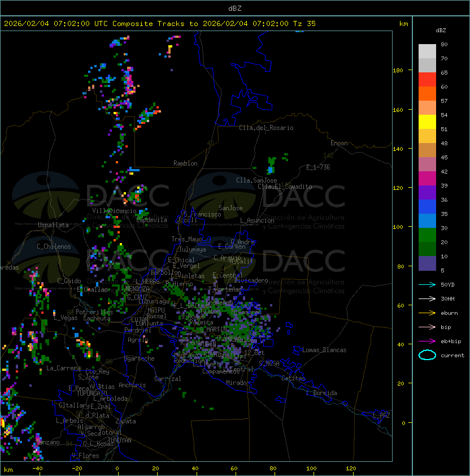470x476 pixels.
Task: Click the 42 dBZ magenta swatch
Action: (427, 178)
